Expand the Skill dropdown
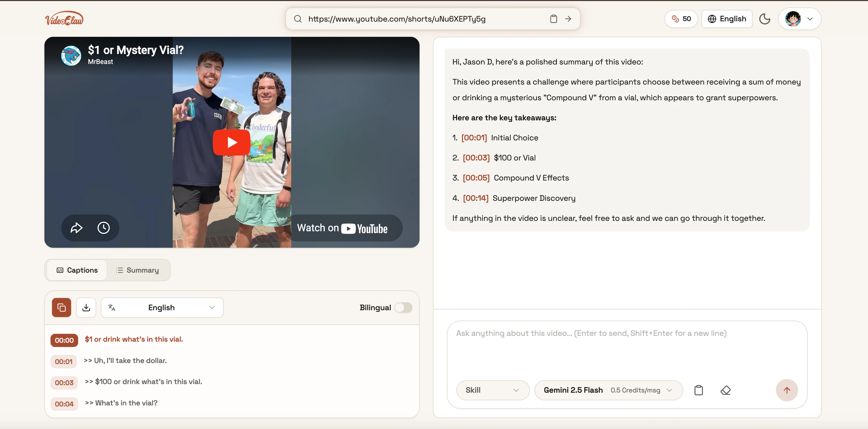 [492, 390]
